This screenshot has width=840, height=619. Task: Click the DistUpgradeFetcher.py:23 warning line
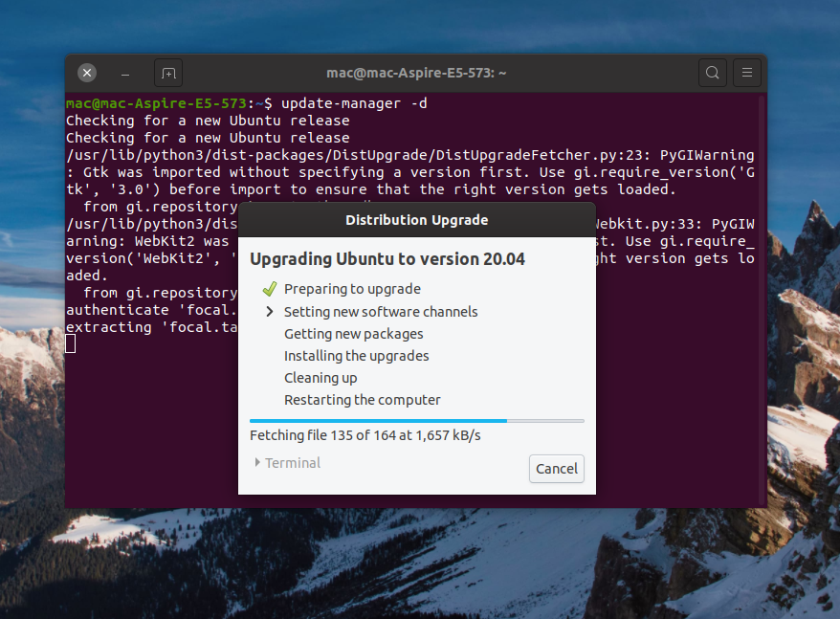[409, 155]
